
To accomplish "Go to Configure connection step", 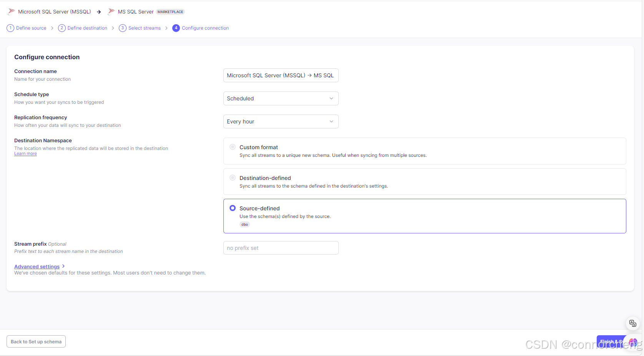I will click(x=205, y=28).
